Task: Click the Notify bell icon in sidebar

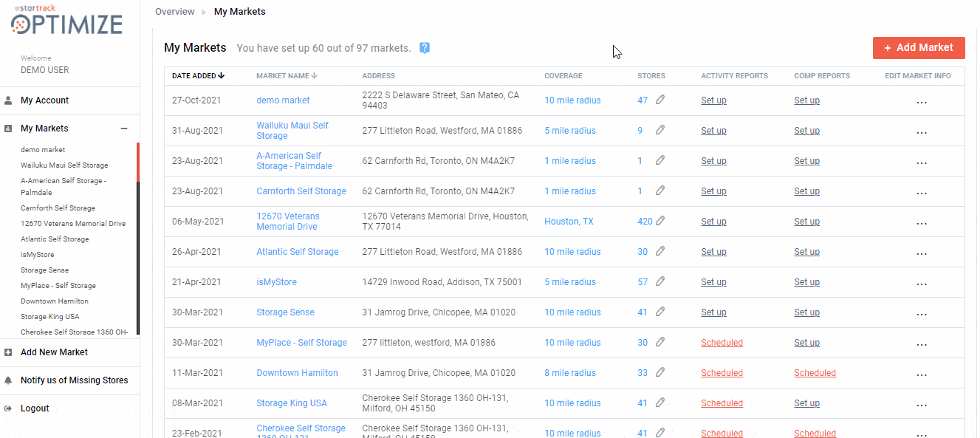Action: point(8,380)
